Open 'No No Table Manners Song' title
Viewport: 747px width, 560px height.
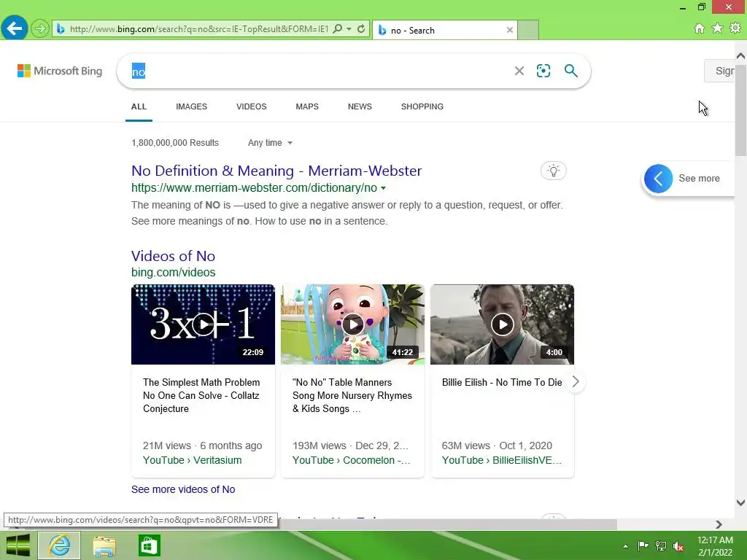352,396
